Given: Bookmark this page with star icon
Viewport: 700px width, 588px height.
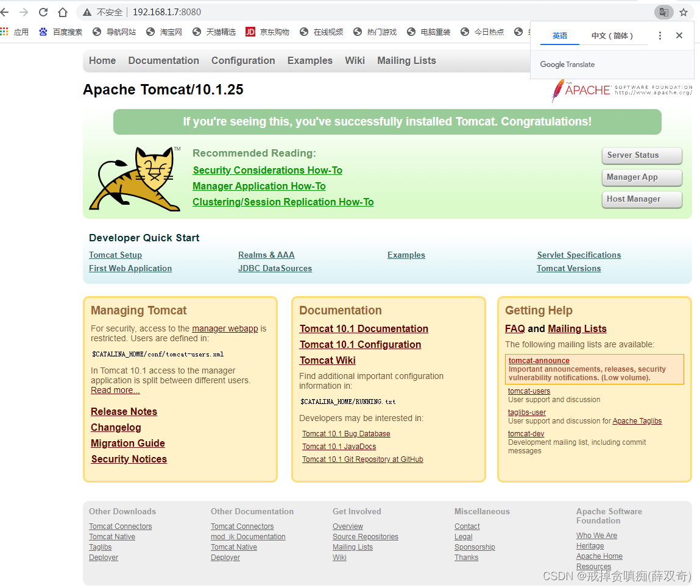Looking at the screenshot, I should 684,12.
